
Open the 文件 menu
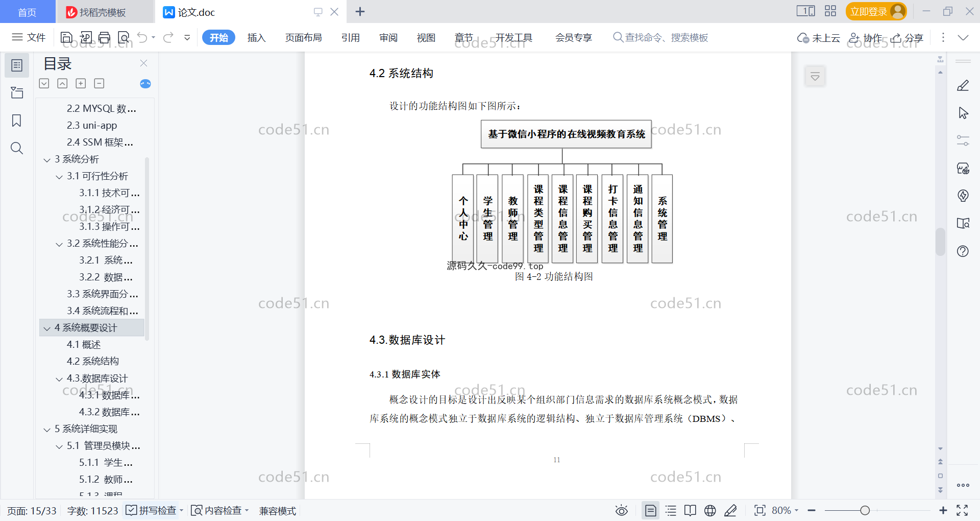[29, 37]
